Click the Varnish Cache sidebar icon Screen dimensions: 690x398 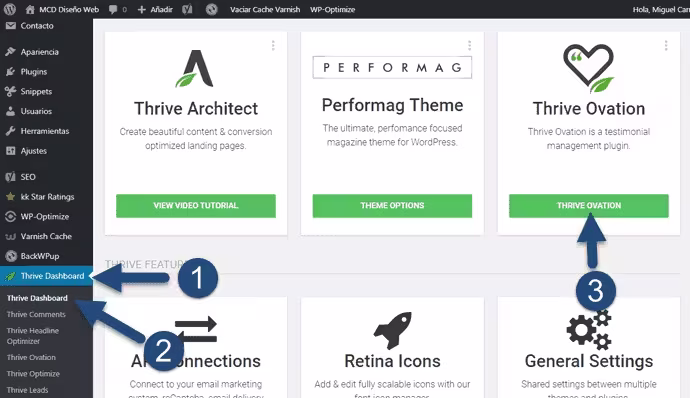pos(11,237)
